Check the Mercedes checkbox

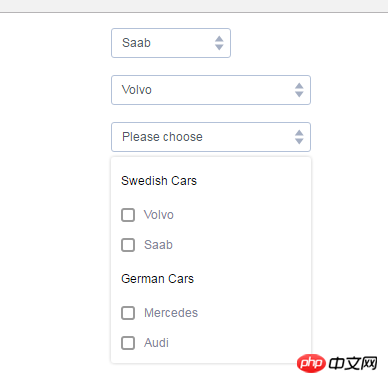click(x=128, y=313)
